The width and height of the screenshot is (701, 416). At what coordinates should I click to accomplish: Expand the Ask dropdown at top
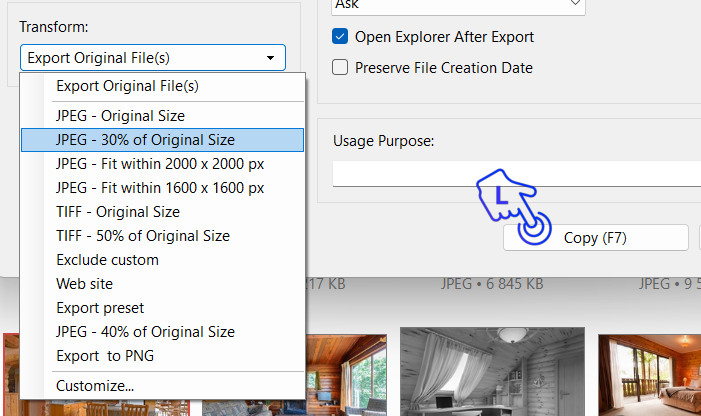(458, 5)
